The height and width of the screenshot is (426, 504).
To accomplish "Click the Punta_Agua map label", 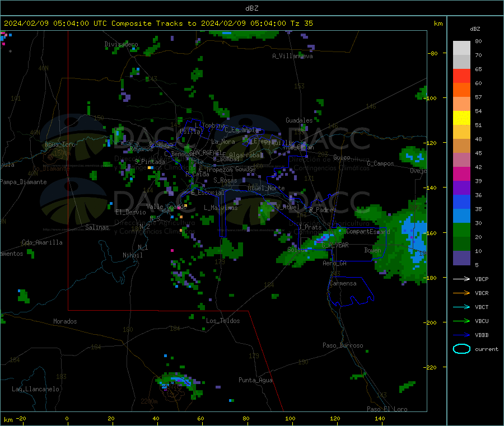I will 255,381.
